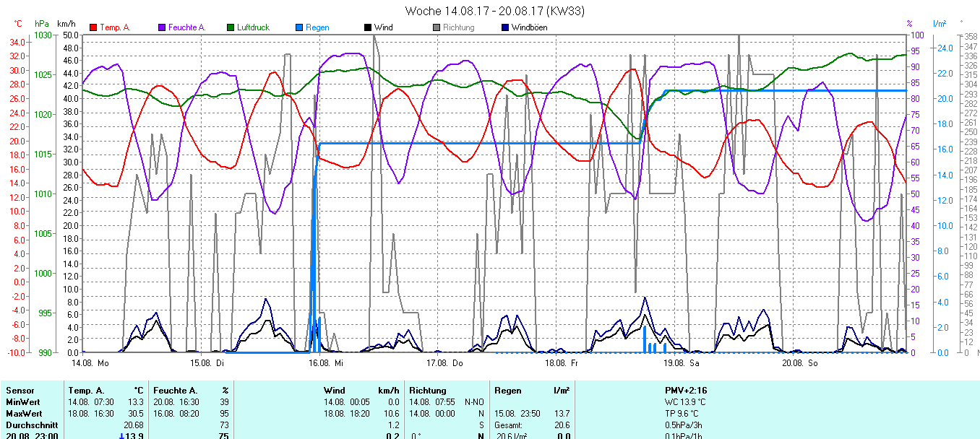Click the black Wind legend square
The width and height of the screenshot is (980, 439).
click(x=368, y=27)
